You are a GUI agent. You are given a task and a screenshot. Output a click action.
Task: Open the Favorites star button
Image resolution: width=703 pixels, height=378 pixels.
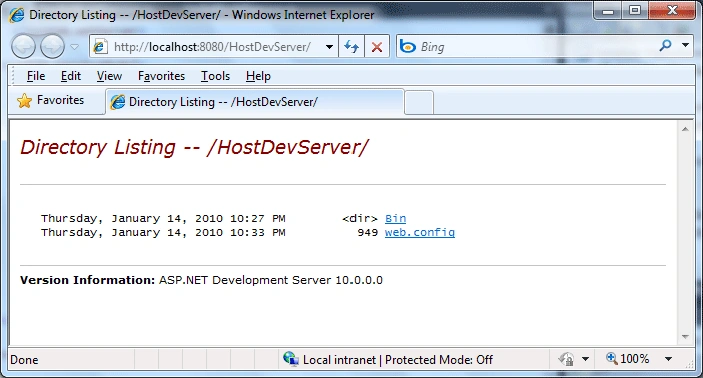[x=50, y=100]
